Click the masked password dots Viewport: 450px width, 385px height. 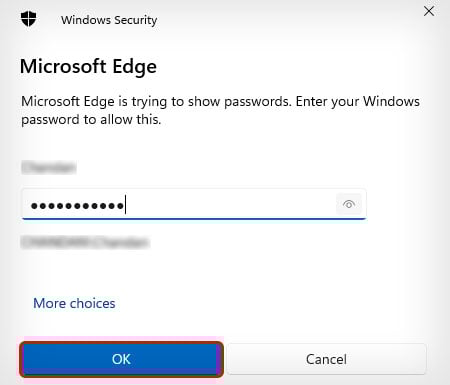[77, 206]
